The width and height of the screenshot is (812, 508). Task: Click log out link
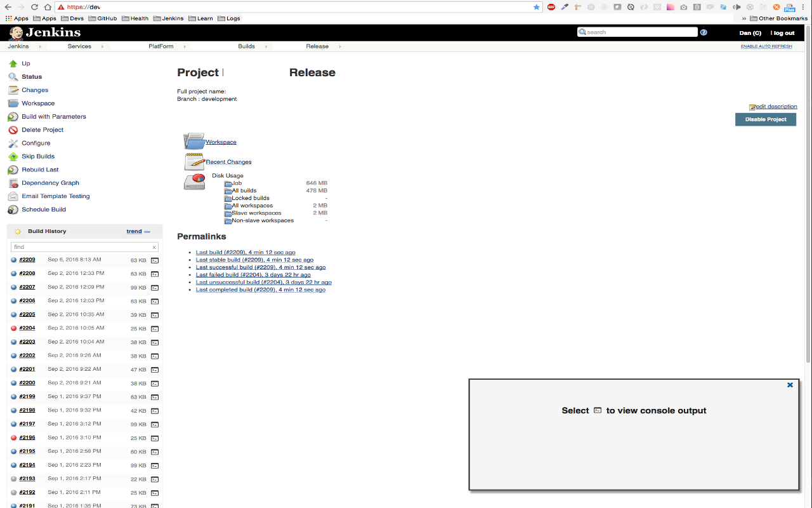pos(782,33)
